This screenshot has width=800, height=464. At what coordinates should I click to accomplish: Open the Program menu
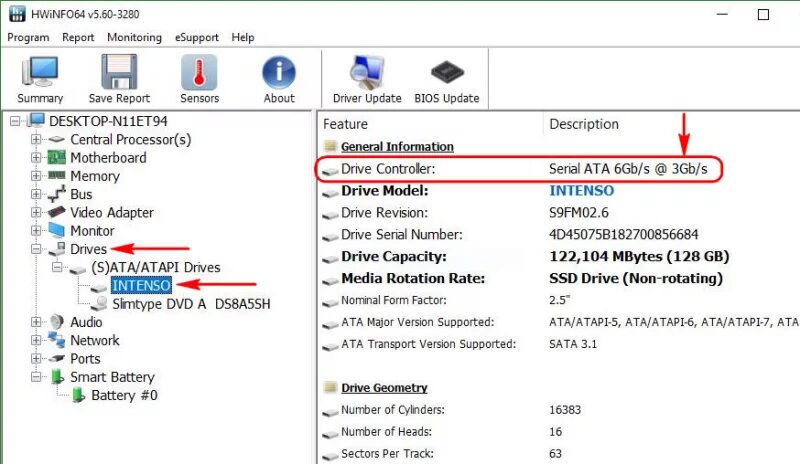28,37
